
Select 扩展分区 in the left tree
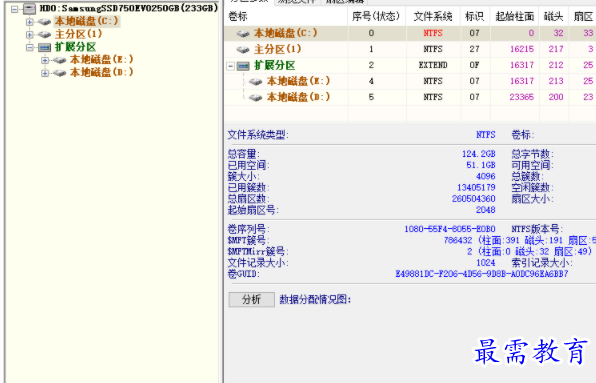pos(75,47)
